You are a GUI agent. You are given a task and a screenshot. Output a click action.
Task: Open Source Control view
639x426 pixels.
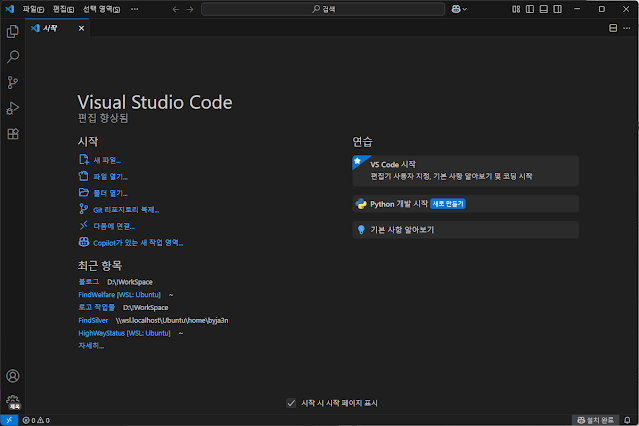pyautogui.click(x=13, y=82)
